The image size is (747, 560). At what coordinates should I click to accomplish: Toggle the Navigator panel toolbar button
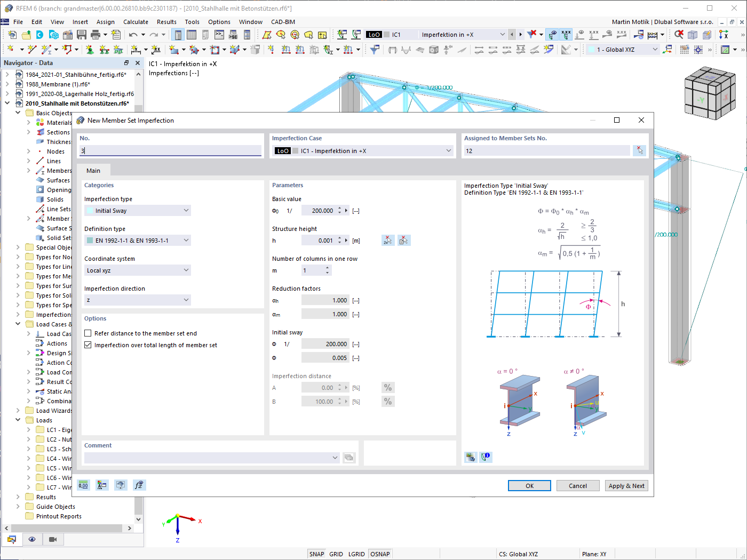[x=178, y=35]
